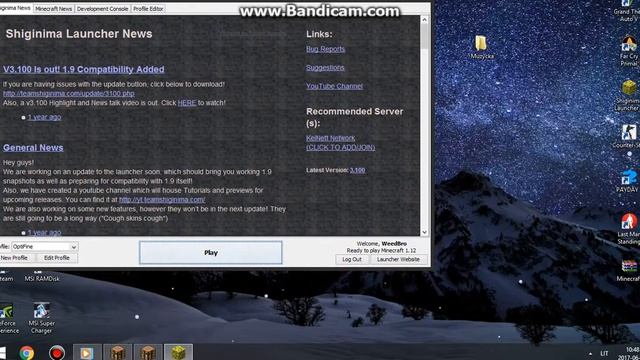This screenshot has width=640, height=360.
Task: Launch Counter-Strike desktop shortcut
Action: click(628, 137)
